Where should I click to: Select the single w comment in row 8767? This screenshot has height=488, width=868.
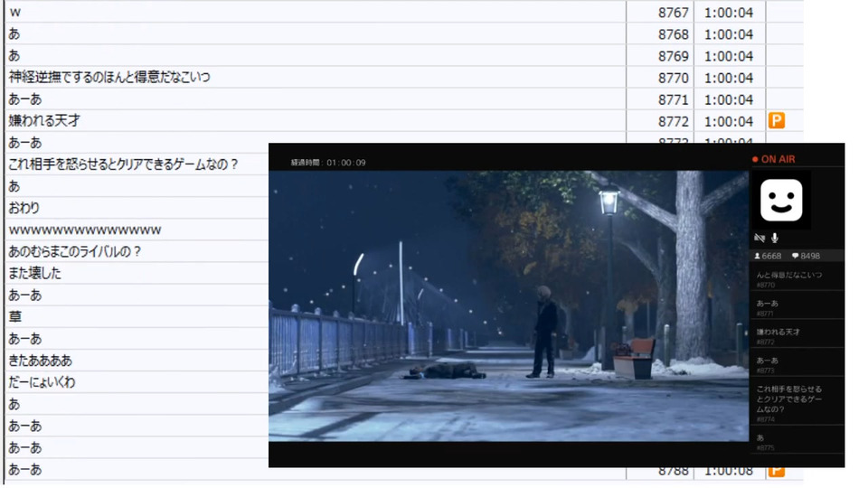pos(15,12)
